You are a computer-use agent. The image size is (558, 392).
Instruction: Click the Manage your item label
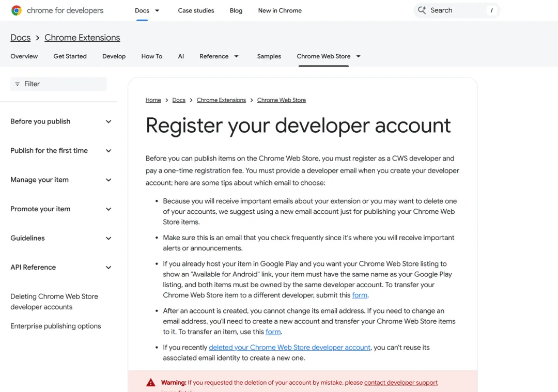[39, 180]
